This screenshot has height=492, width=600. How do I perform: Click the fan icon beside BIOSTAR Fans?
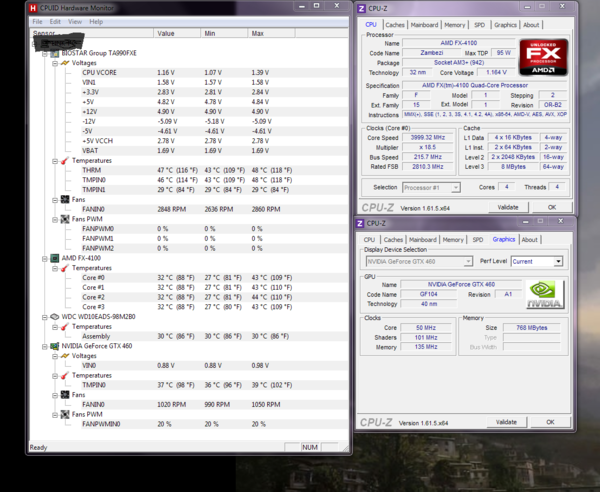coord(65,200)
